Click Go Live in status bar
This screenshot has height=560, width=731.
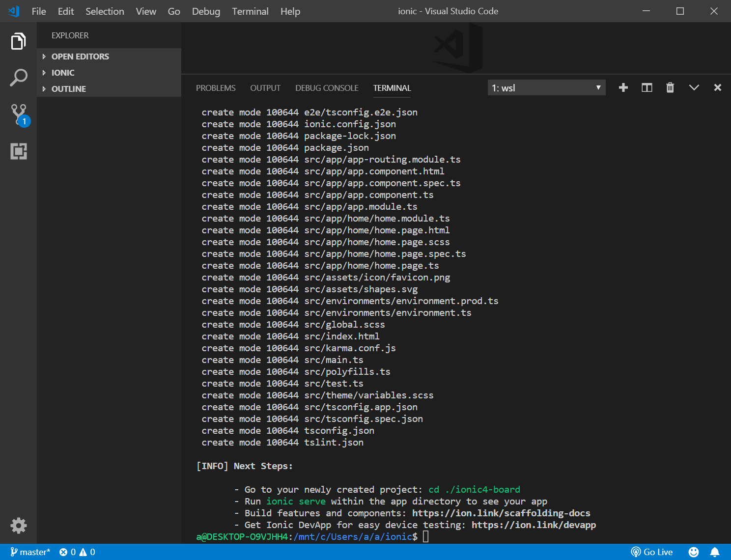tap(652, 552)
